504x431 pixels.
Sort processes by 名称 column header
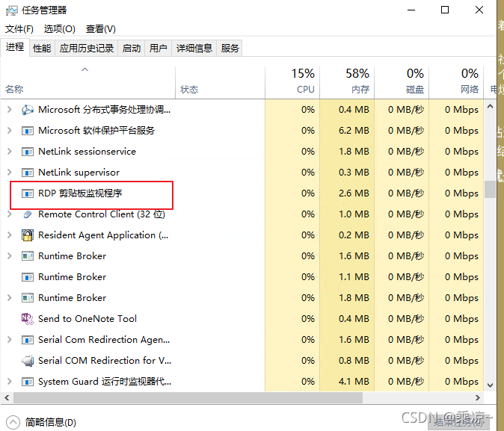coord(87,83)
